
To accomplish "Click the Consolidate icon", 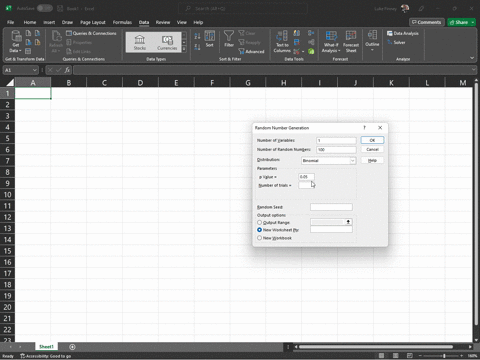I will (x=311, y=33).
